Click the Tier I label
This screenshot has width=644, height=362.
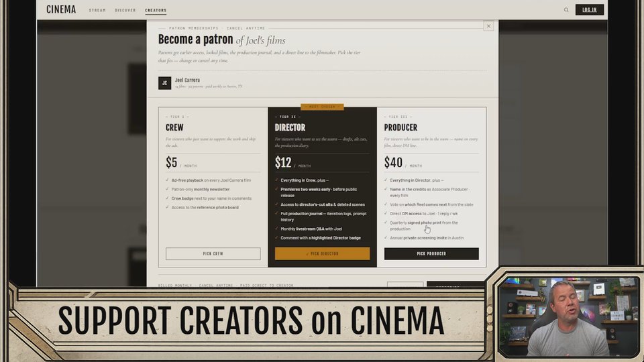point(177,117)
